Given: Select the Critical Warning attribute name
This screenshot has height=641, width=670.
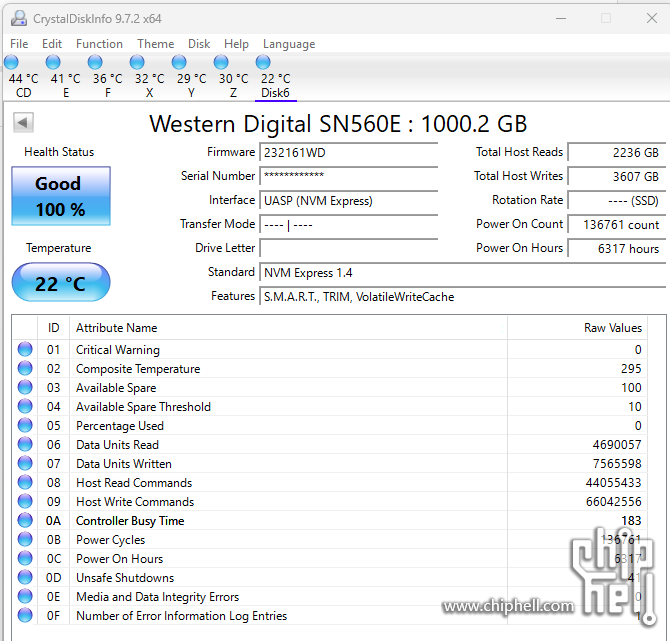Looking at the screenshot, I should (118, 350).
